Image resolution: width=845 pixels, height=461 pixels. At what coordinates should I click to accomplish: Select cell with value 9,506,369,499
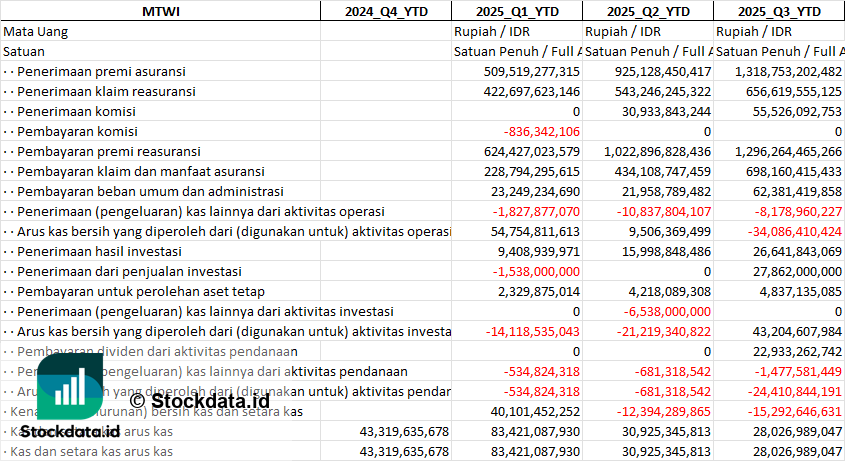tap(648, 231)
